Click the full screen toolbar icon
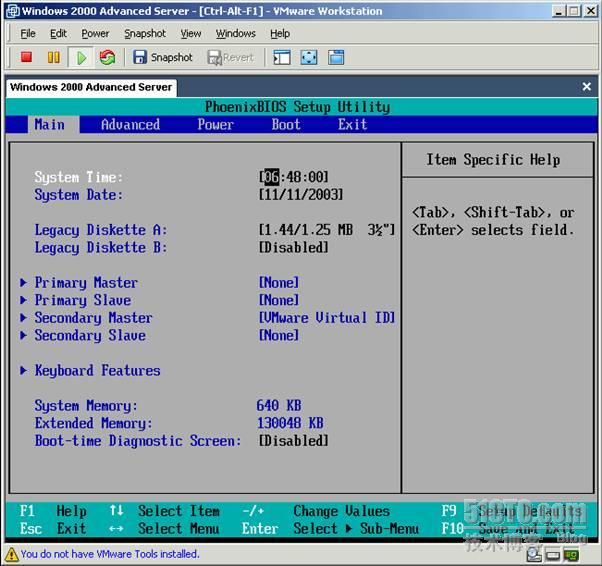The width and height of the screenshot is (602, 566). (x=309, y=58)
